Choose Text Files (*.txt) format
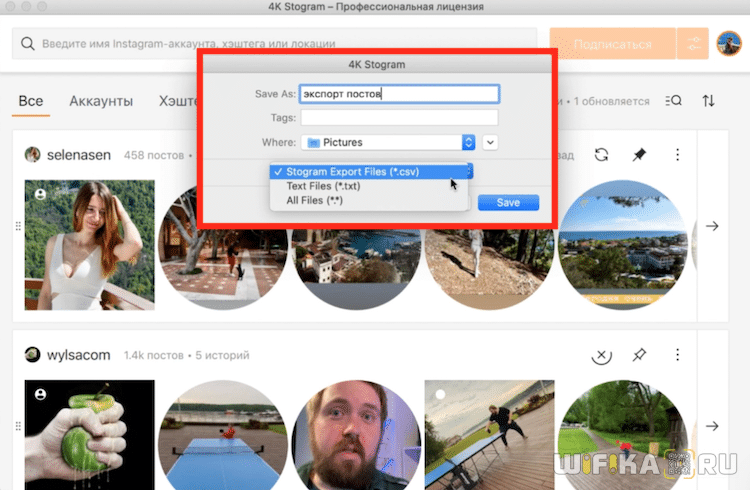Viewport: 750px width, 490px height. pyautogui.click(x=369, y=186)
